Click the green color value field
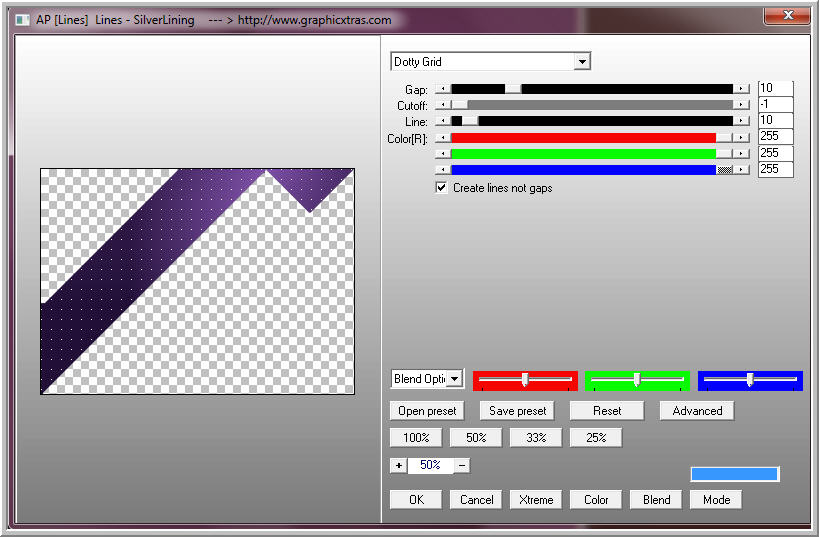Image resolution: width=819 pixels, height=537 pixels. click(x=776, y=153)
